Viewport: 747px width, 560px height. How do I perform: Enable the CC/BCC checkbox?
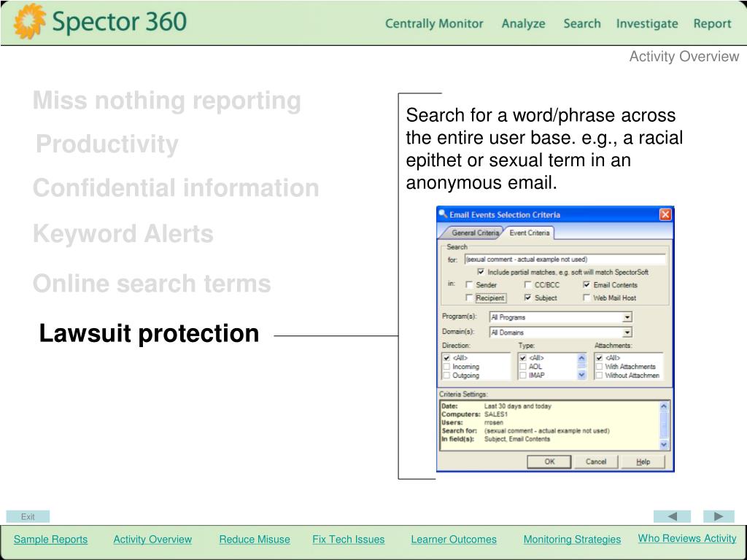point(528,285)
